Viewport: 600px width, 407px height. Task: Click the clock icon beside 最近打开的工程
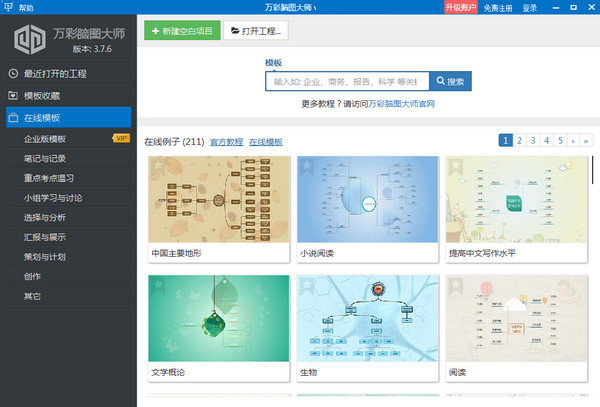point(13,73)
